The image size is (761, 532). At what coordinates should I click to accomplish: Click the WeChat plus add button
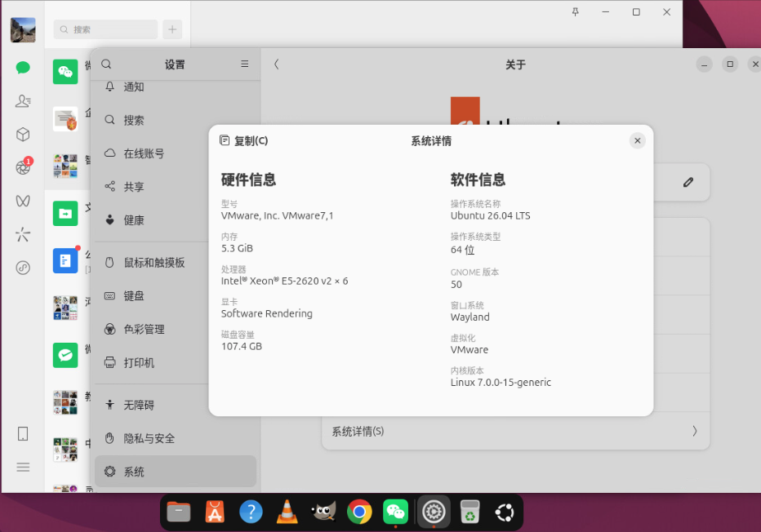[172, 29]
